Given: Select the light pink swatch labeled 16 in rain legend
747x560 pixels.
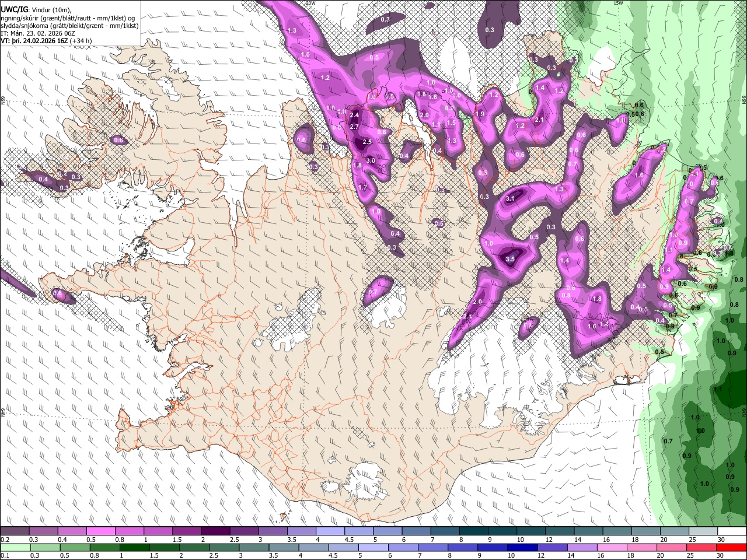Looking at the screenshot, I should point(612,547).
